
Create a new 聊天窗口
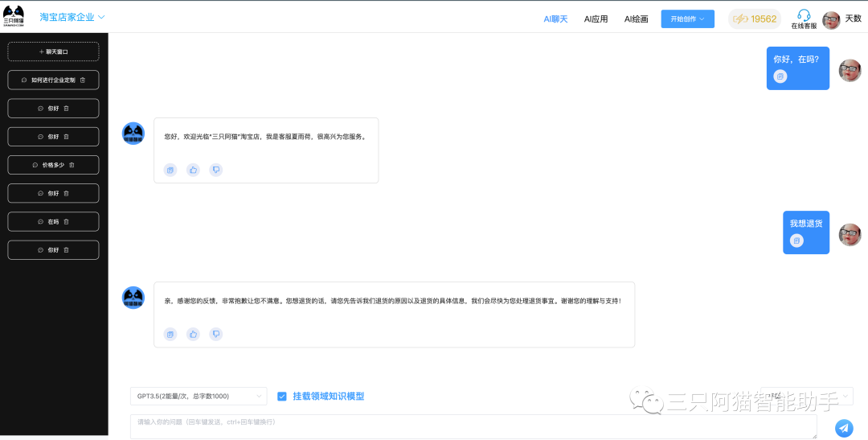(53, 51)
